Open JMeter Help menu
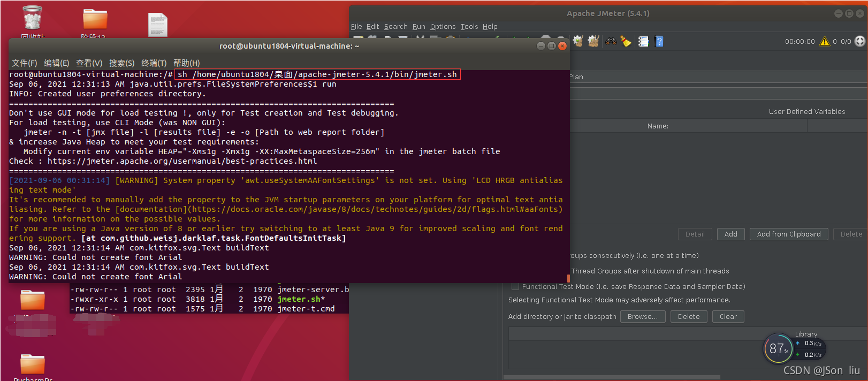 490,26
